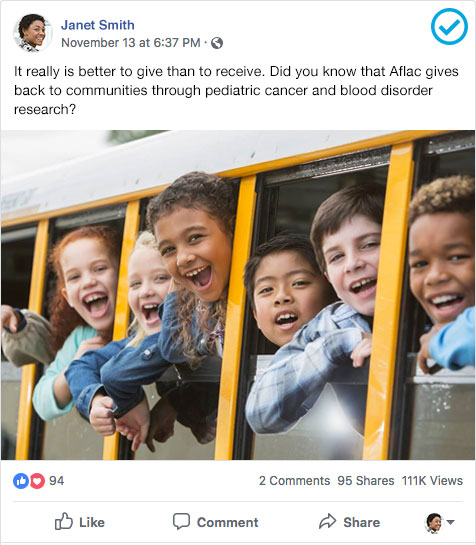Click the Janet Smith name link
Image resolution: width=476 pixels, height=545 pixels.
(97, 25)
